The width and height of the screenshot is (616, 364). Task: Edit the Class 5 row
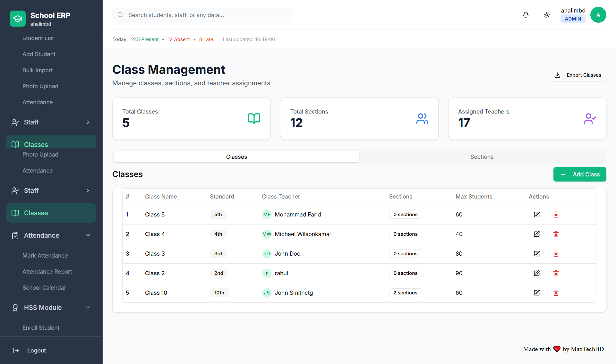pos(537,215)
